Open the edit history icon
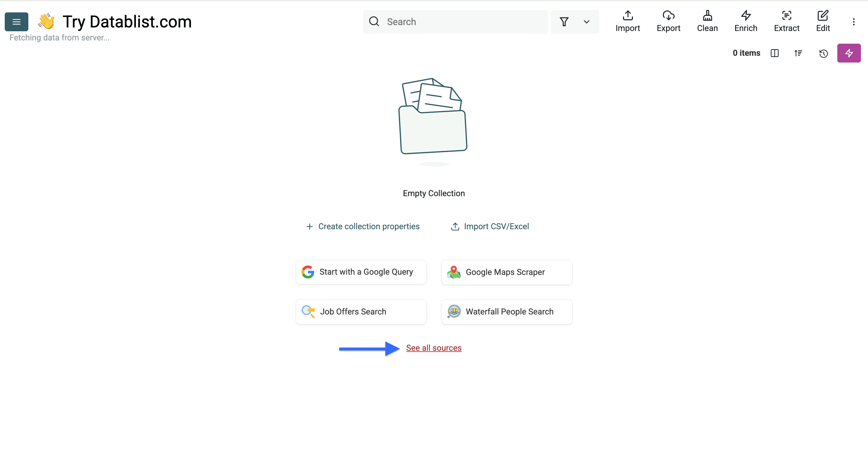The width and height of the screenshot is (868, 472). coord(823,53)
